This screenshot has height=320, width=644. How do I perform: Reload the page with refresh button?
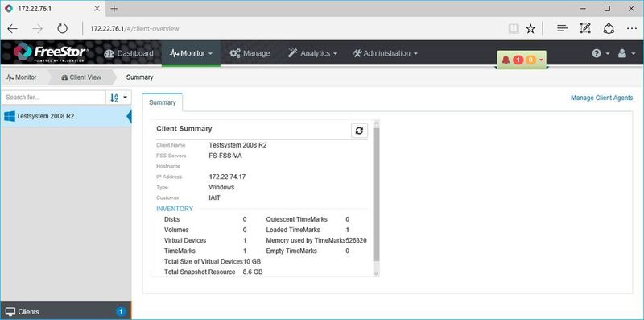click(62, 28)
